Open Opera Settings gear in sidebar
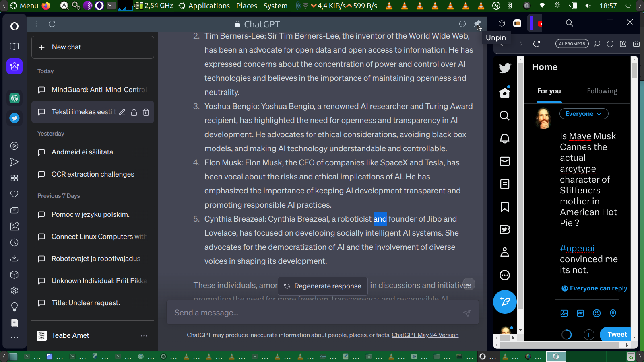 (x=14, y=291)
